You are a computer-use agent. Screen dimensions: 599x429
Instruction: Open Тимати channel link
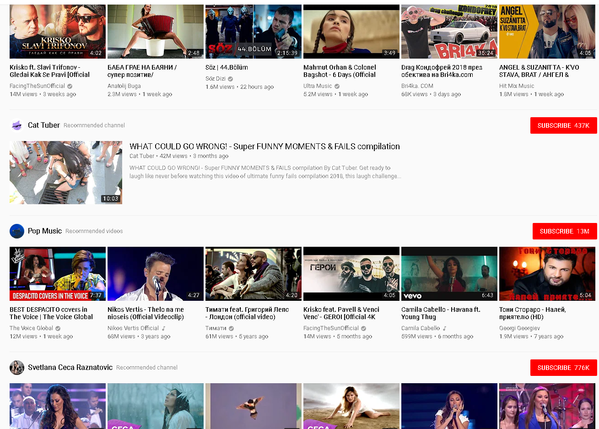tap(216, 328)
